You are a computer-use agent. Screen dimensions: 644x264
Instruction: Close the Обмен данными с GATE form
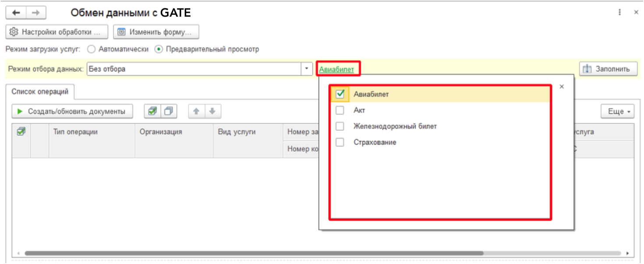pyautogui.click(x=636, y=13)
